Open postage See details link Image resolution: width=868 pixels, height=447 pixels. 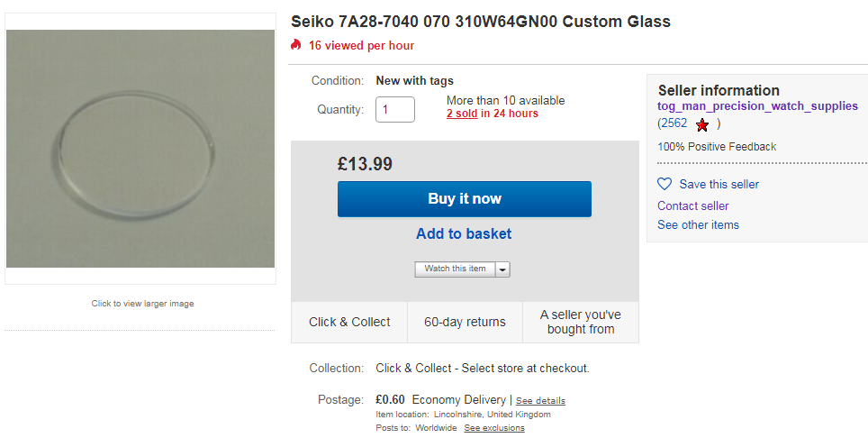(x=540, y=400)
